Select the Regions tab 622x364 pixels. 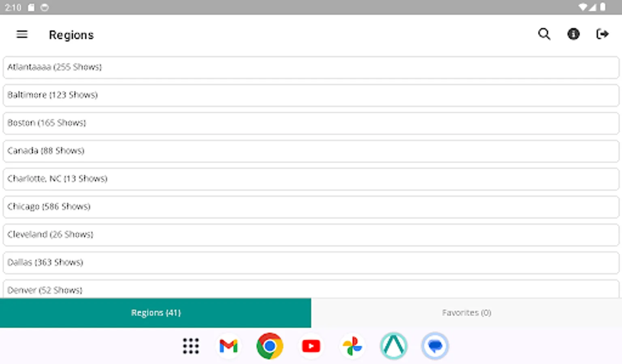[155, 313]
